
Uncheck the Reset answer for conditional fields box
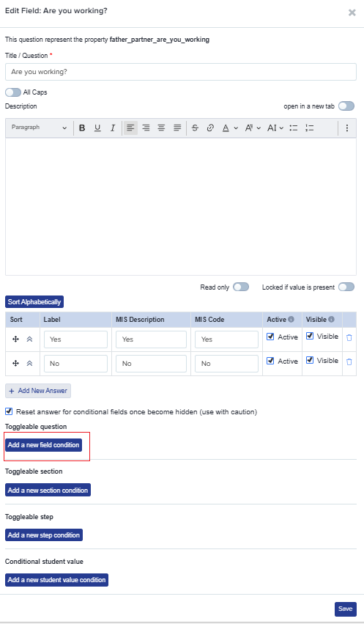pos(9,411)
